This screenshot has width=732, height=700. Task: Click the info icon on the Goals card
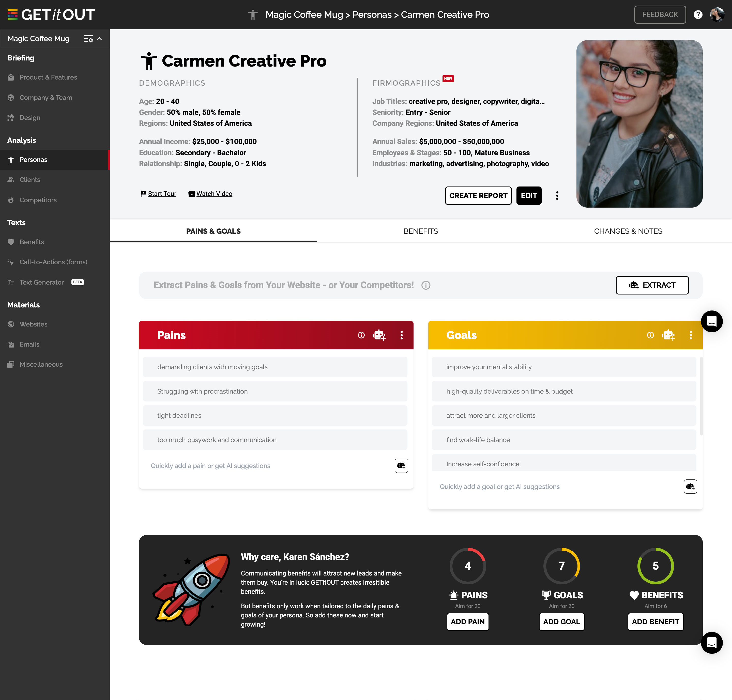[650, 335]
